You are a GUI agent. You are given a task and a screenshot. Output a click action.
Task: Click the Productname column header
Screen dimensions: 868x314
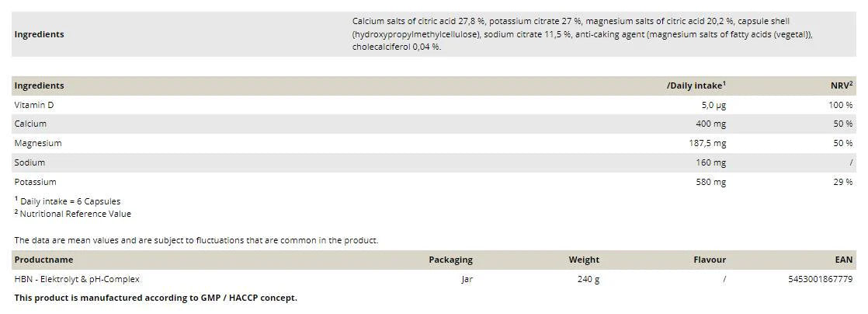coord(43,260)
